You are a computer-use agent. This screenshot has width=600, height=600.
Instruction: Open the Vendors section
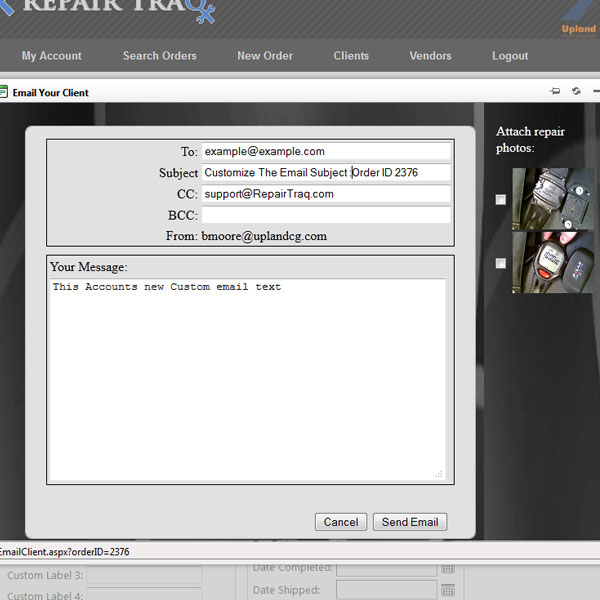(430, 56)
